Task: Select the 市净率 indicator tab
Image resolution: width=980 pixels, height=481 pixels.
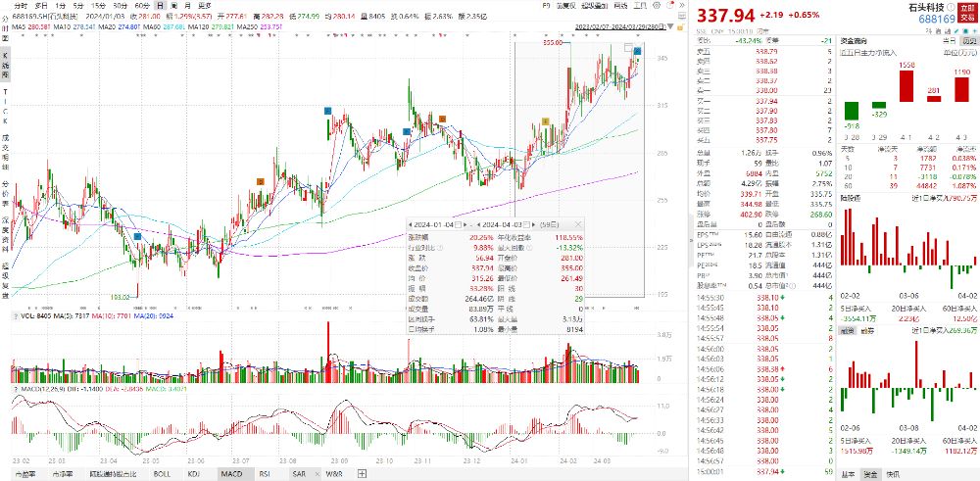Action: pyautogui.click(x=63, y=474)
